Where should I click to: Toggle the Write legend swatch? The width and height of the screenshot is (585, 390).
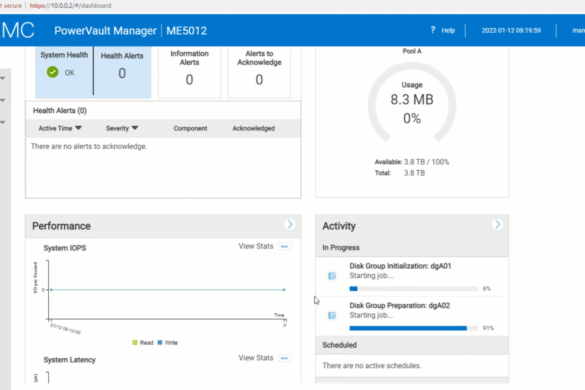point(160,343)
